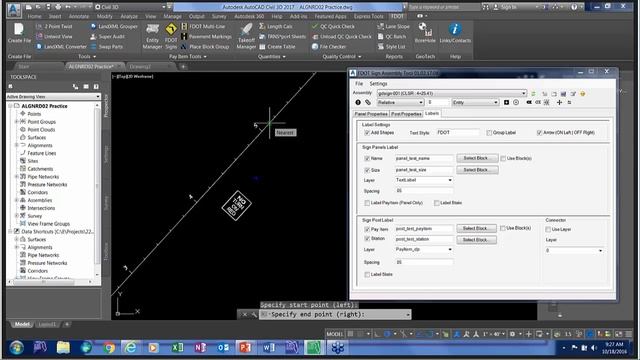
Task: Click the paperclip attach icon in Sign Assembly Tool
Action: [x=368, y=102]
